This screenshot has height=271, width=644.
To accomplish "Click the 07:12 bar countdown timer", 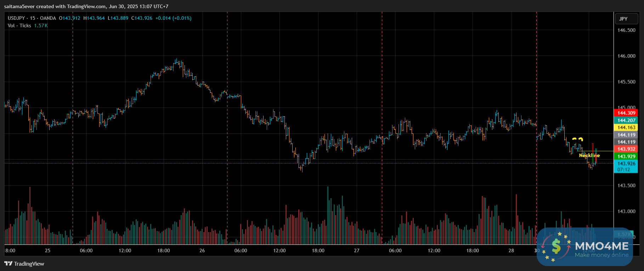I will (x=624, y=169).
